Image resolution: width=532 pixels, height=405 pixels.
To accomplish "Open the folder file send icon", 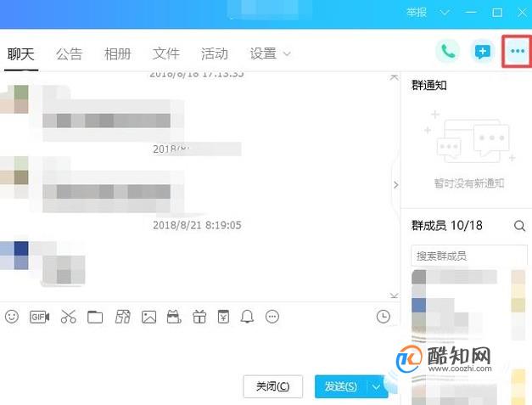I will pos(95,317).
